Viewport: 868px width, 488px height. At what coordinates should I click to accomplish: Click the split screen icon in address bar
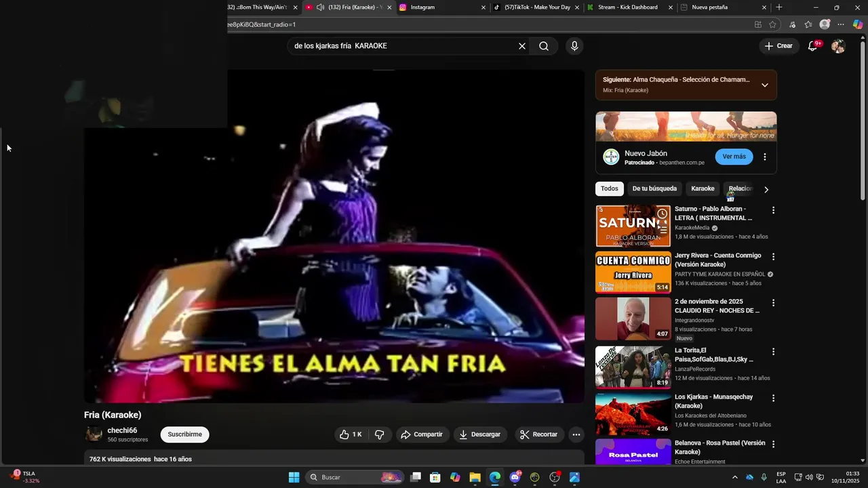pyautogui.click(x=758, y=24)
